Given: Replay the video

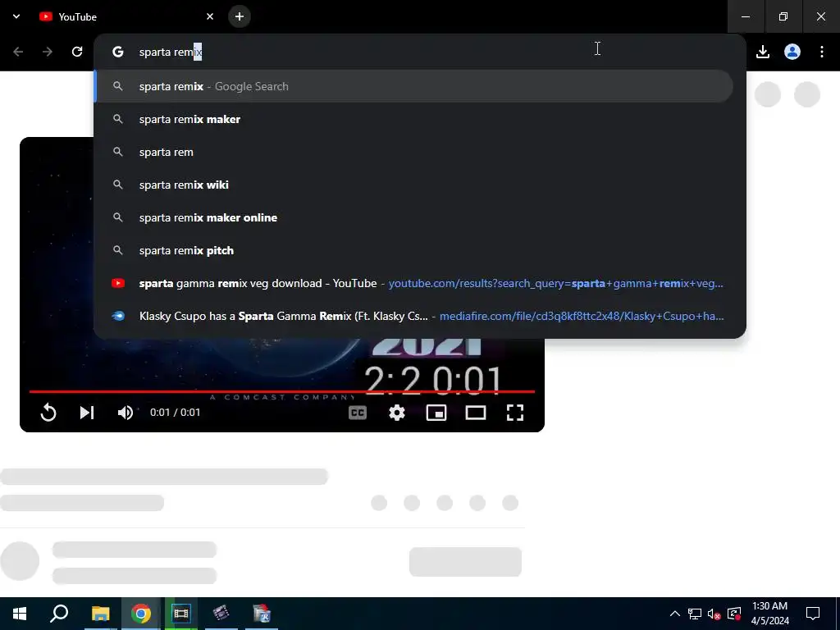Looking at the screenshot, I should 48,413.
